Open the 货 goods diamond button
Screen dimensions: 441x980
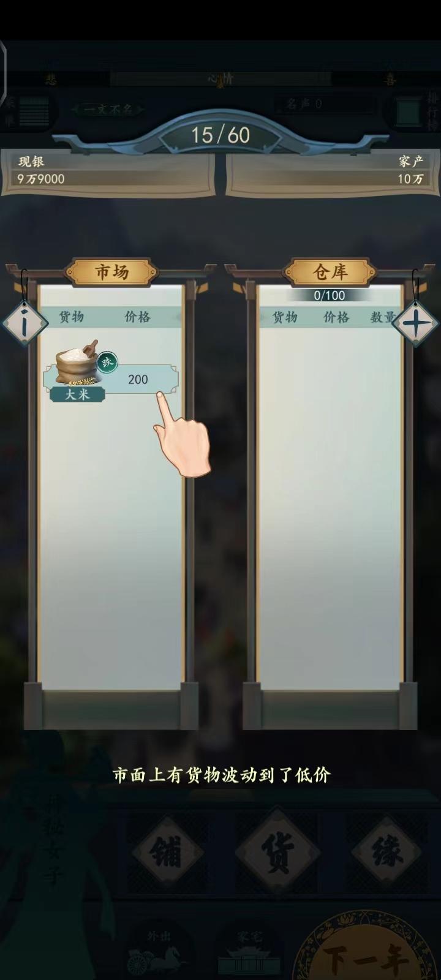(x=277, y=852)
